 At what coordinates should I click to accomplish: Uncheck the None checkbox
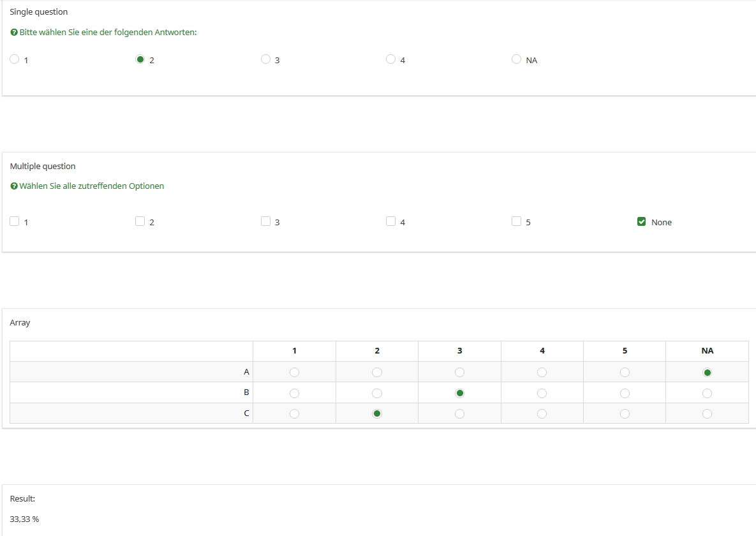pyautogui.click(x=642, y=221)
